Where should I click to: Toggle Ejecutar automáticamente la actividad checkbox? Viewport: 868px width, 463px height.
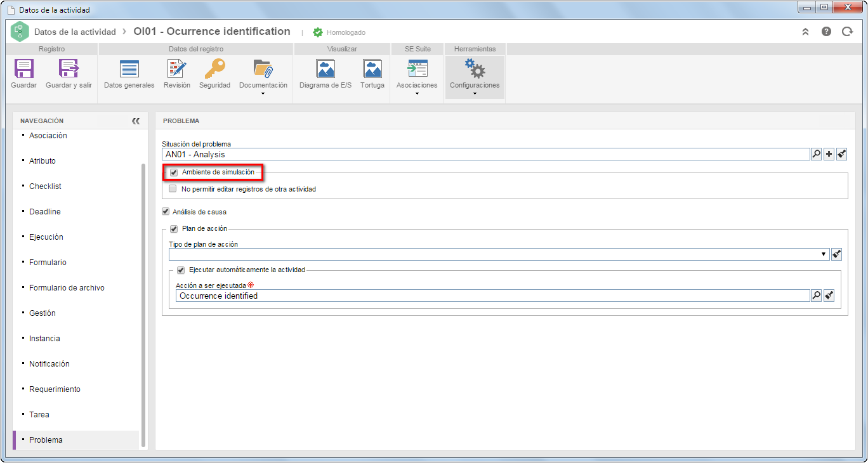tap(181, 270)
